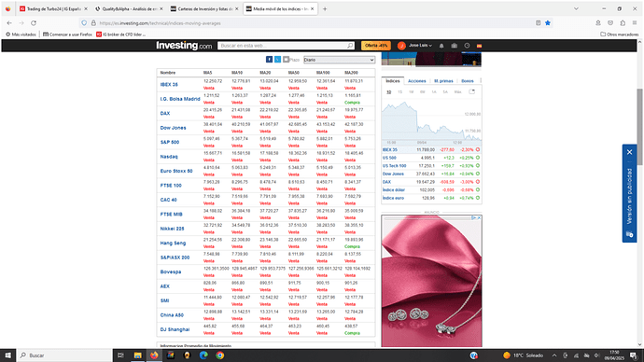Open the Plazo Diario dropdown
The image size is (644, 362).
[x=339, y=60]
